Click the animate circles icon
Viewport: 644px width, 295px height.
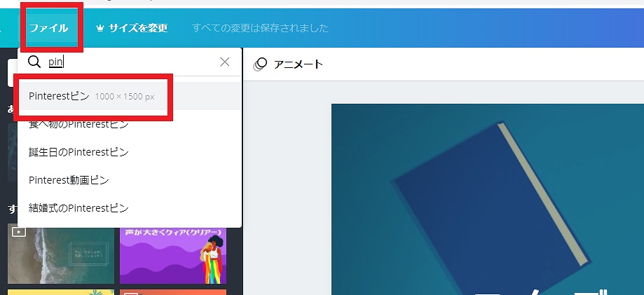(261, 64)
